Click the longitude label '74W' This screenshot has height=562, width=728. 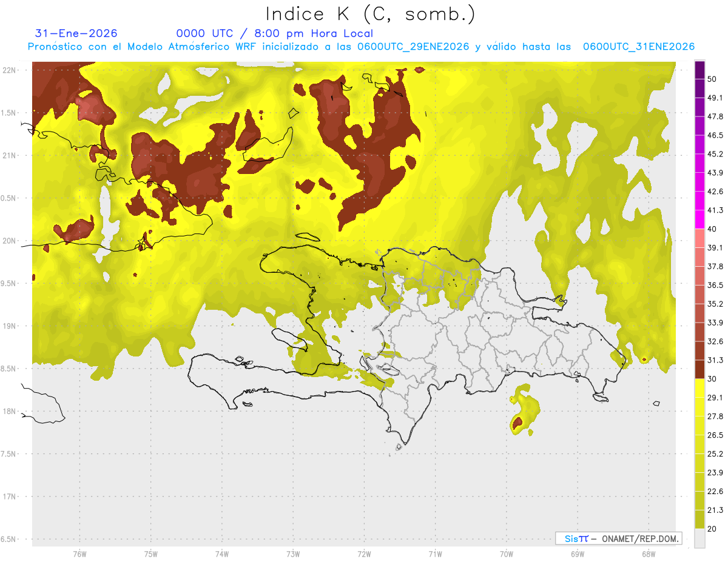click(221, 554)
